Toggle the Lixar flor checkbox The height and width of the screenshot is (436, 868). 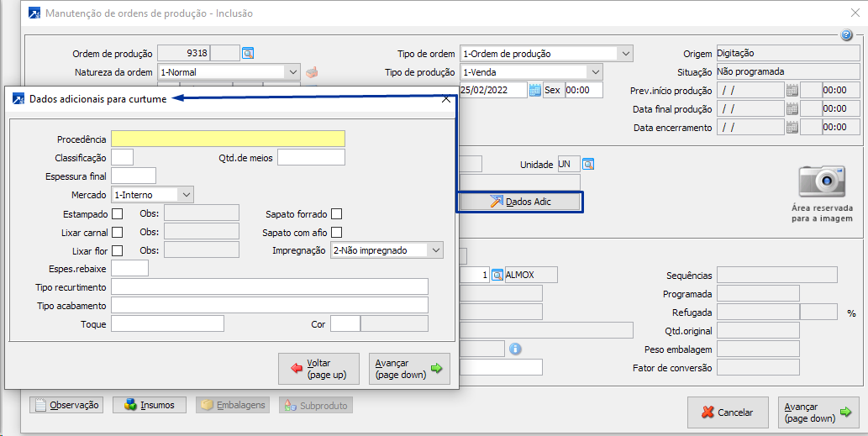118,250
